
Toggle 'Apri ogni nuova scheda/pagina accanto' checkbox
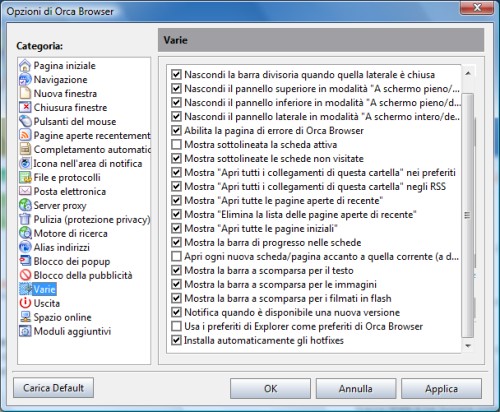coord(176,256)
